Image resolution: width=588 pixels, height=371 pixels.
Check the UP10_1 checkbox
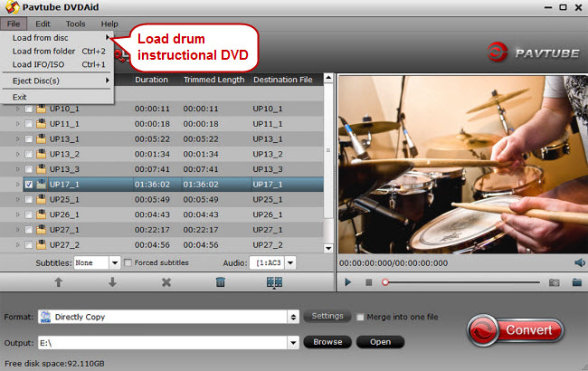click(29, 109)
